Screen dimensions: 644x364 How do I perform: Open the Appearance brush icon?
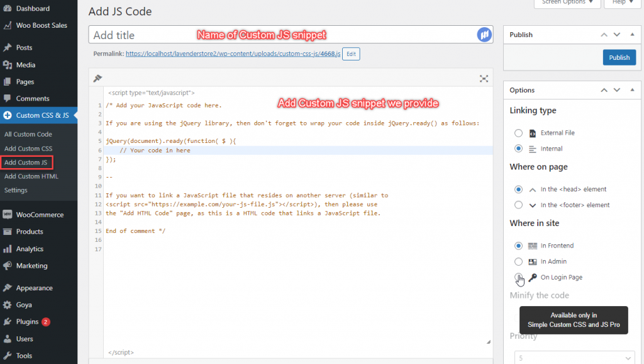8,287
